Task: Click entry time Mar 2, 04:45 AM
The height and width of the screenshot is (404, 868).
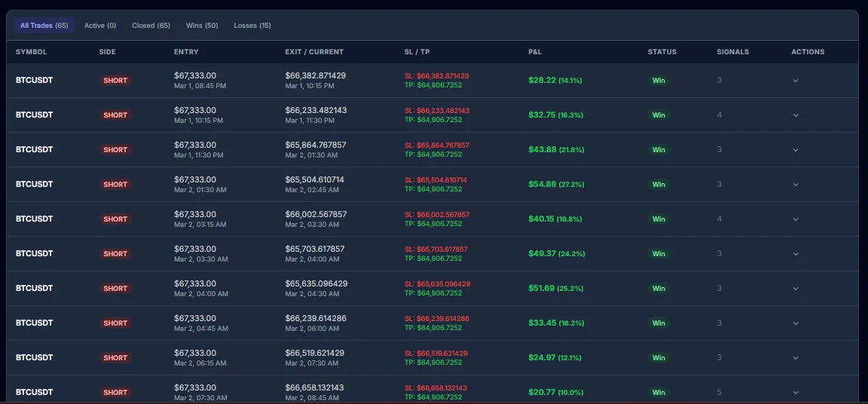Action: pyautogui.click(x=201, y=328)
